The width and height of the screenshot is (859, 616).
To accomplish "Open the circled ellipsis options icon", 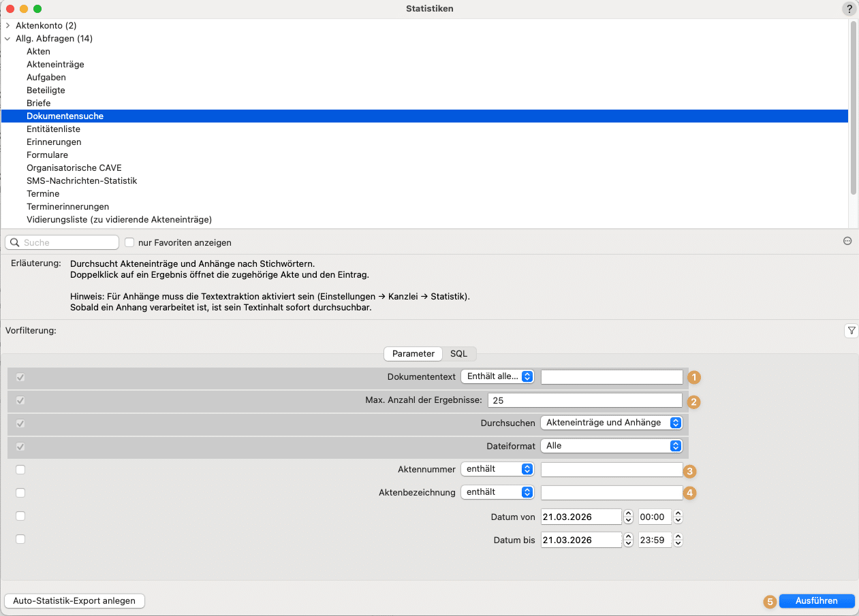I will pos(847,241).
